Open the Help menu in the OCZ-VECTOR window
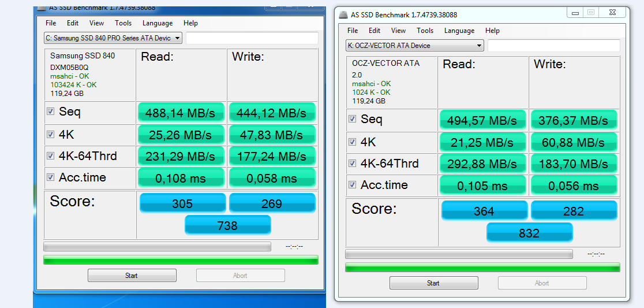The width and height of the screenshot is (644, 308). tap(492, 31)
